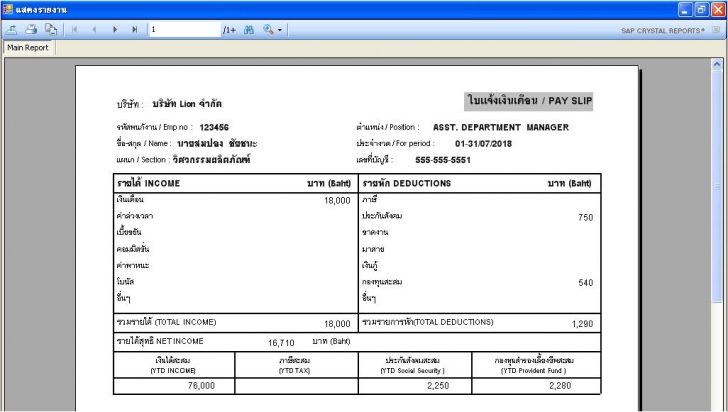This screenshot has width=728, height=412.
Task: Close the current view via toolbar X
Action: click(x=716, y=30)
